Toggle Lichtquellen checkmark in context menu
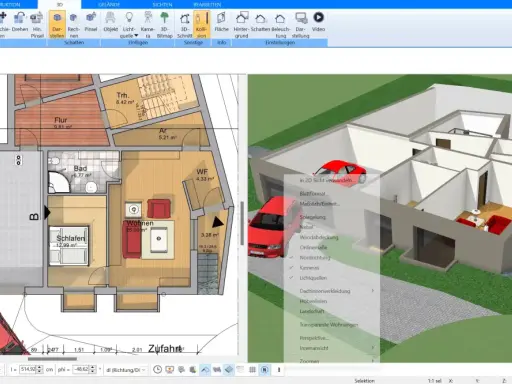This screenshot has height=384, width=512. (x=291, y=278)
